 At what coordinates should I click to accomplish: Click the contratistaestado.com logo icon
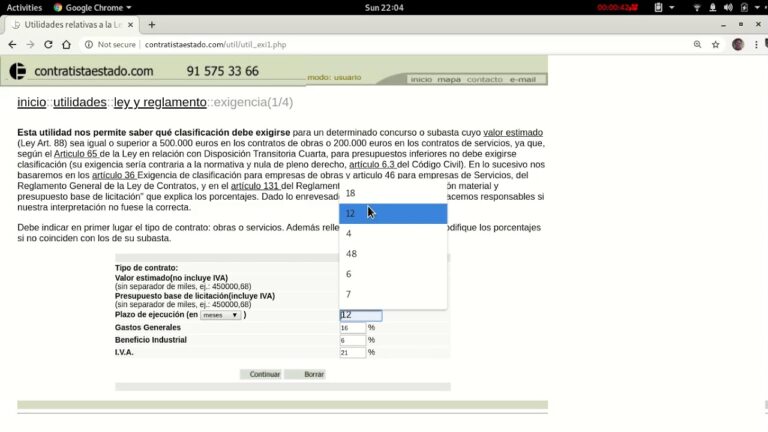click(18, 71)
